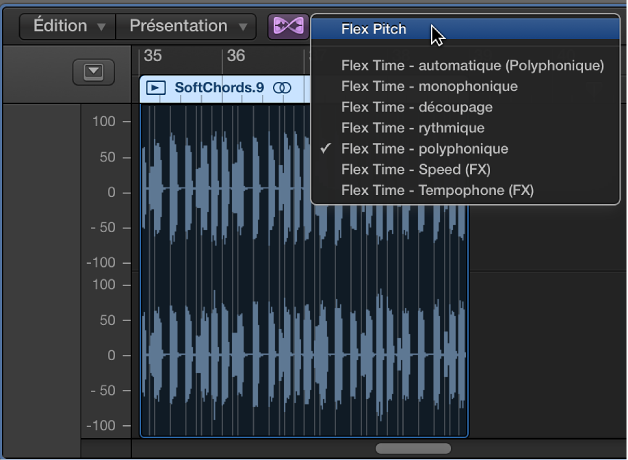Toggle the purple Flex view button

click(x=288, y=26)
